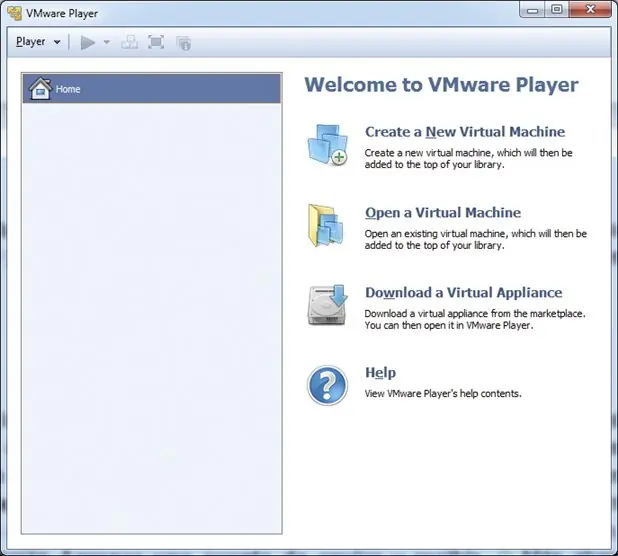
Task: Click the green Power On play button
Action: pos(87,42)
